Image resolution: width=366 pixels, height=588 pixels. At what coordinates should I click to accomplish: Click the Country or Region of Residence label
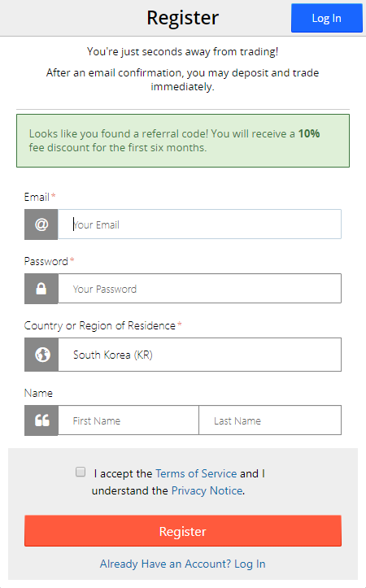(x=100, y=325)
